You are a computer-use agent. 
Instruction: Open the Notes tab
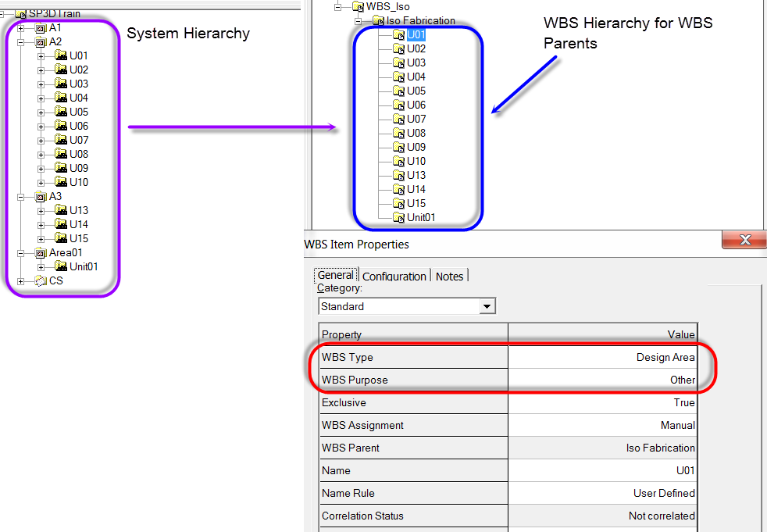[x=450, y=277]
